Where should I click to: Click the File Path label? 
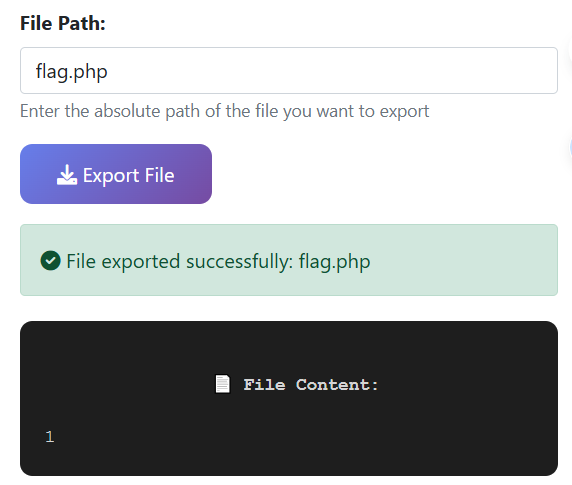tap(63, 23)
